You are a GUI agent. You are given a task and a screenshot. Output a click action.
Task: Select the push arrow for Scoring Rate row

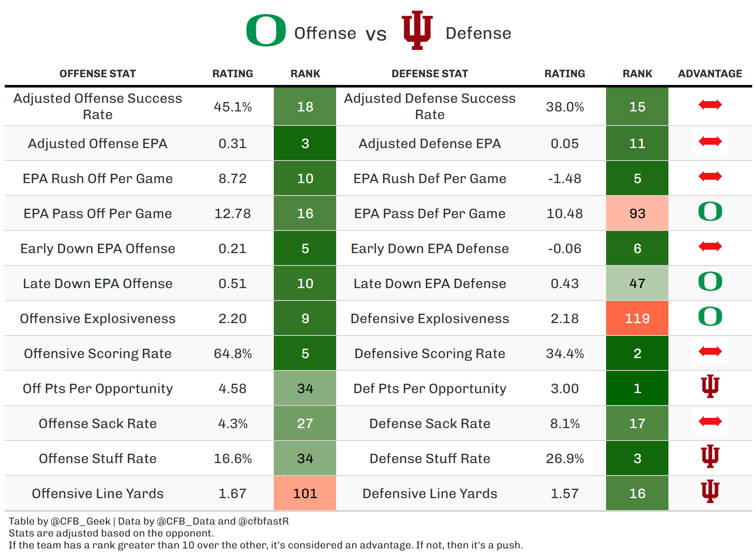pyautogui.click(x=710, y=352)
